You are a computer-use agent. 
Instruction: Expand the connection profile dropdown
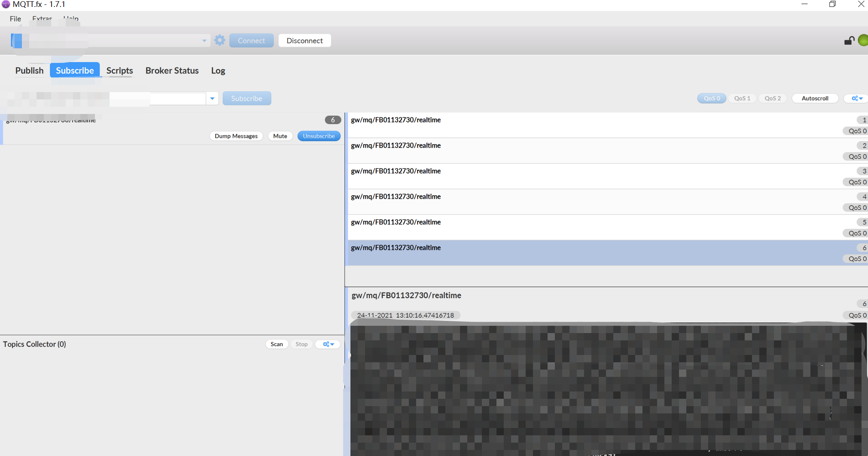204,41
